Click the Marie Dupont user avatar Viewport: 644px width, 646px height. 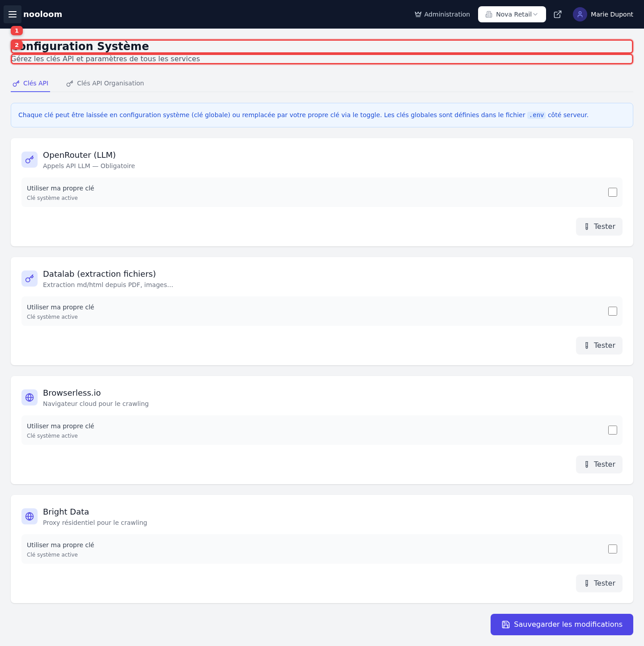(580, 14)
